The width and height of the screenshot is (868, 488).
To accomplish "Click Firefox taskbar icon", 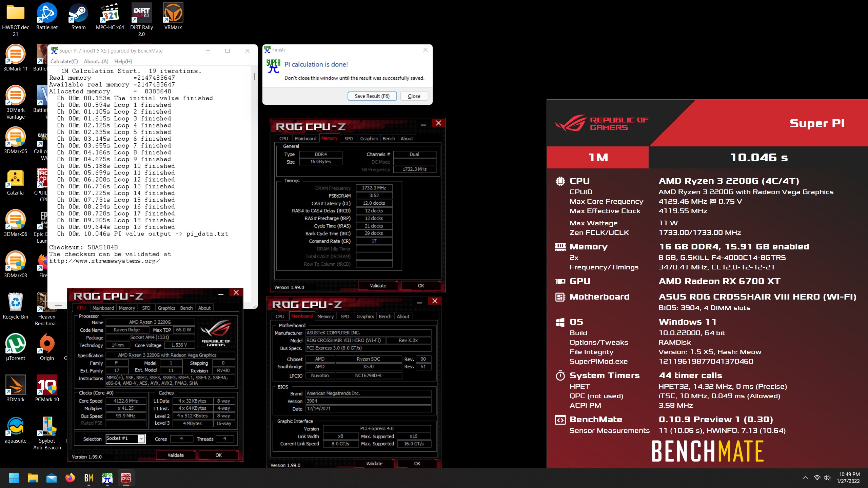I will [x=70, y=478].
